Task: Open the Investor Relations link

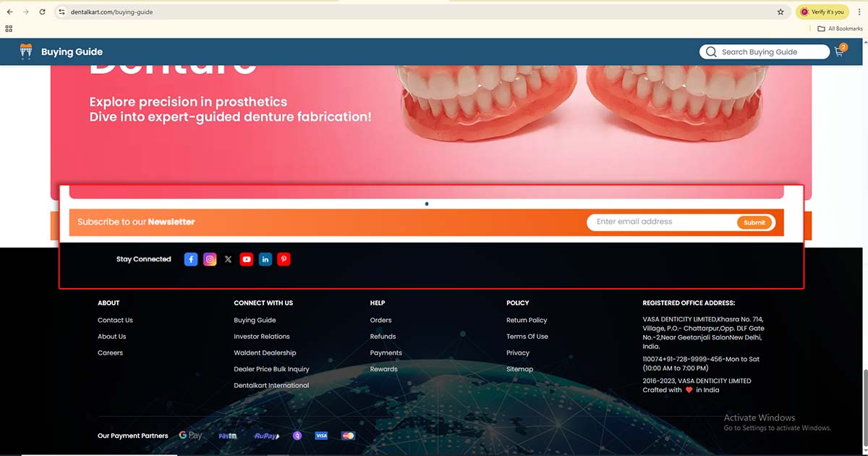Action: [x=262, y=337]
